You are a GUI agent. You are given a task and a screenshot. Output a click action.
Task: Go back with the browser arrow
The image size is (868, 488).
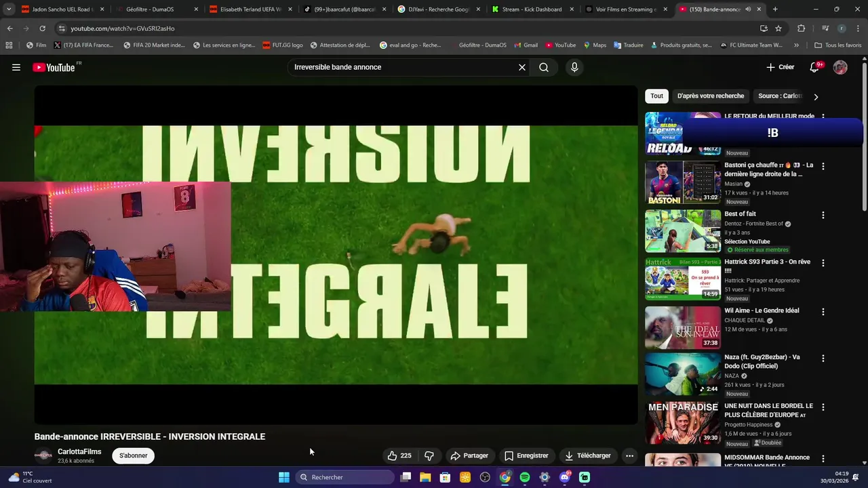point(9,28)
